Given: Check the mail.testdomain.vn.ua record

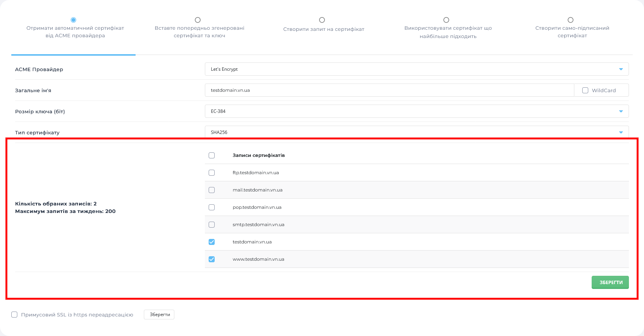Looking at the screenshot, I should (x=212, y=190).
